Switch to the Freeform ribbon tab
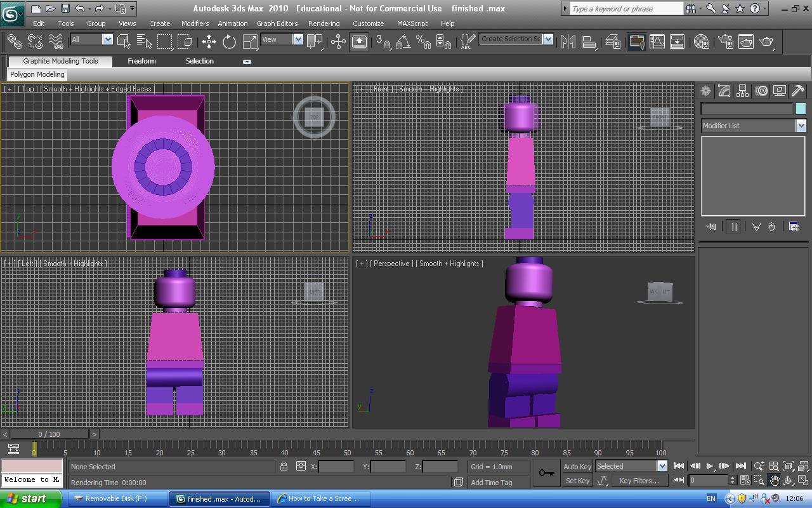This screenshot has height=508, width=812. click(x=141, y=61)
